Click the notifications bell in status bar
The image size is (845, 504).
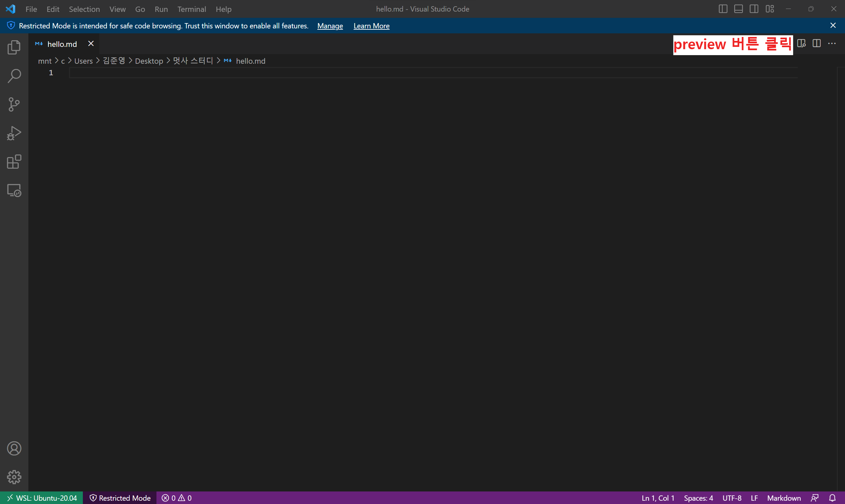point(832,498)
